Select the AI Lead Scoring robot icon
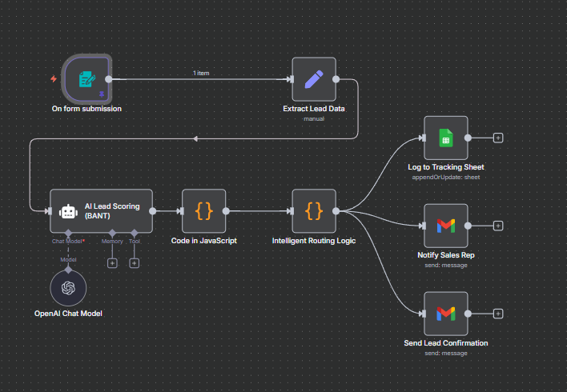The image size is (567, 392). click(68, 211)
